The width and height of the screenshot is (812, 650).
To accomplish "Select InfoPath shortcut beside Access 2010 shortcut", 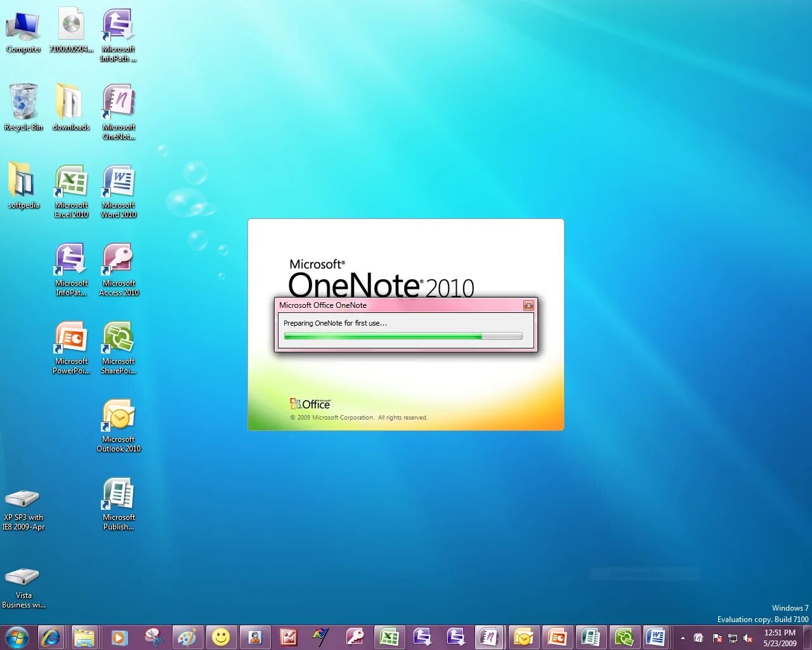I will (71, 269).
